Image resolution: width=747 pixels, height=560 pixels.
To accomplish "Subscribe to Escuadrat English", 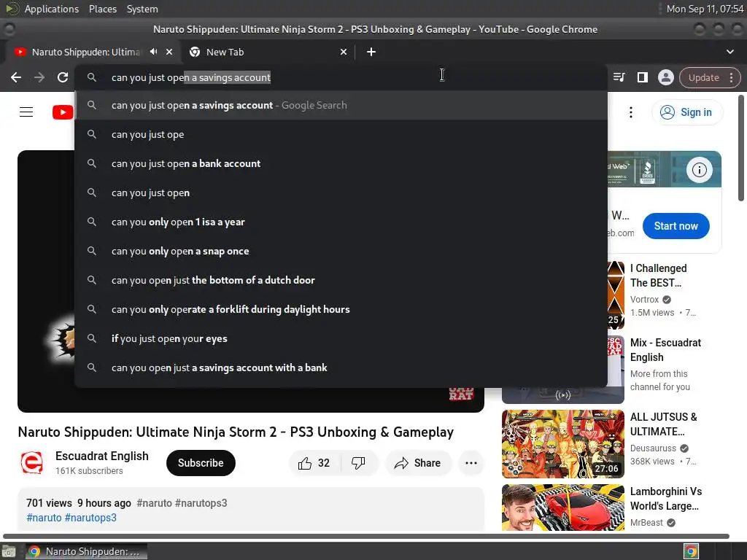I will 201,463.
